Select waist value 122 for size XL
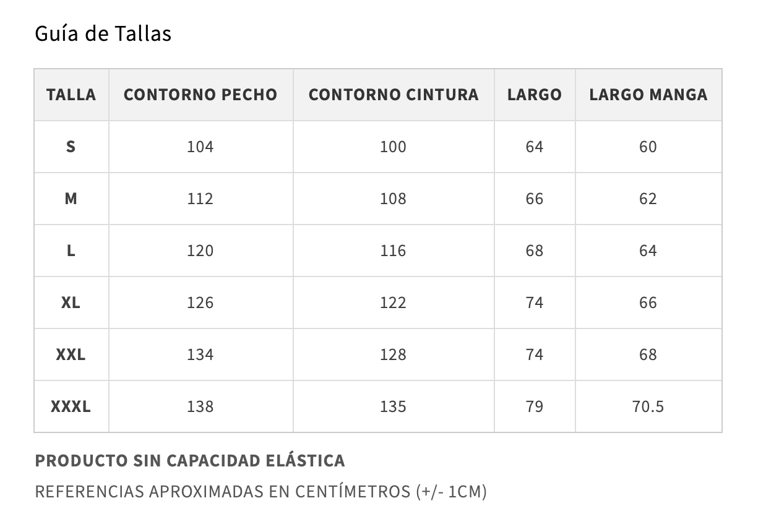766x532 pixels. pos(394,302)
